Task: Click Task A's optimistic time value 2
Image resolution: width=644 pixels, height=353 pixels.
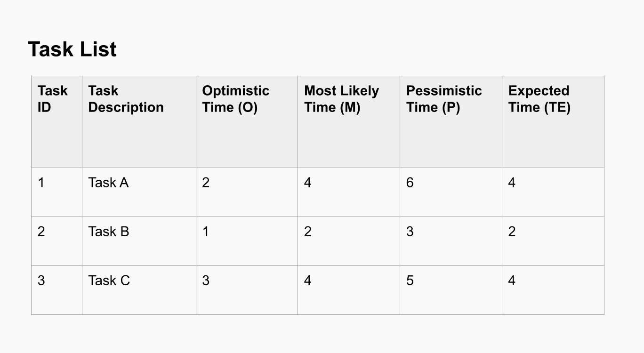Action: coord(206,183)
